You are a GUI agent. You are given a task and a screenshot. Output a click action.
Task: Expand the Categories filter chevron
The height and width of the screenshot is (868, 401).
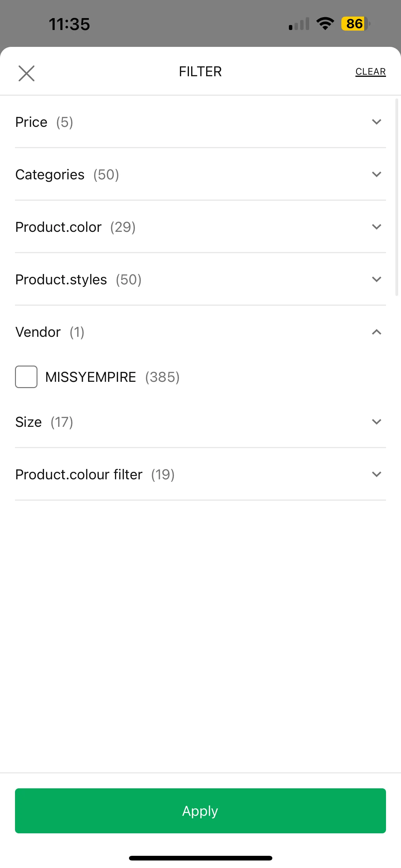(x=376, y=174)
